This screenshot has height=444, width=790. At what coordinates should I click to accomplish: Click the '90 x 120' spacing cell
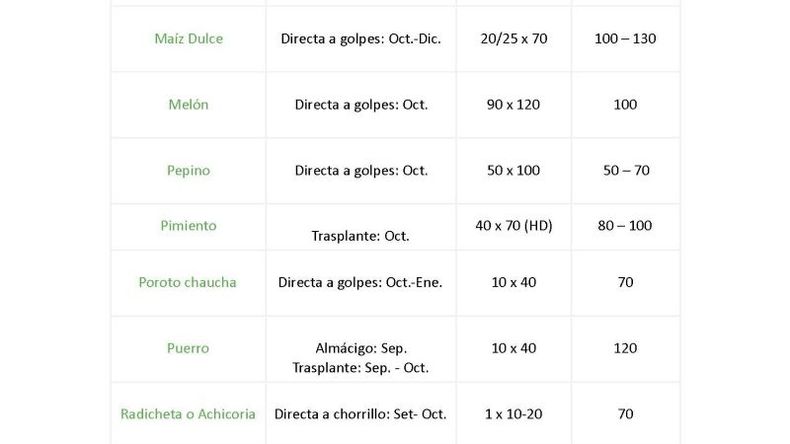tap(513, 104)
